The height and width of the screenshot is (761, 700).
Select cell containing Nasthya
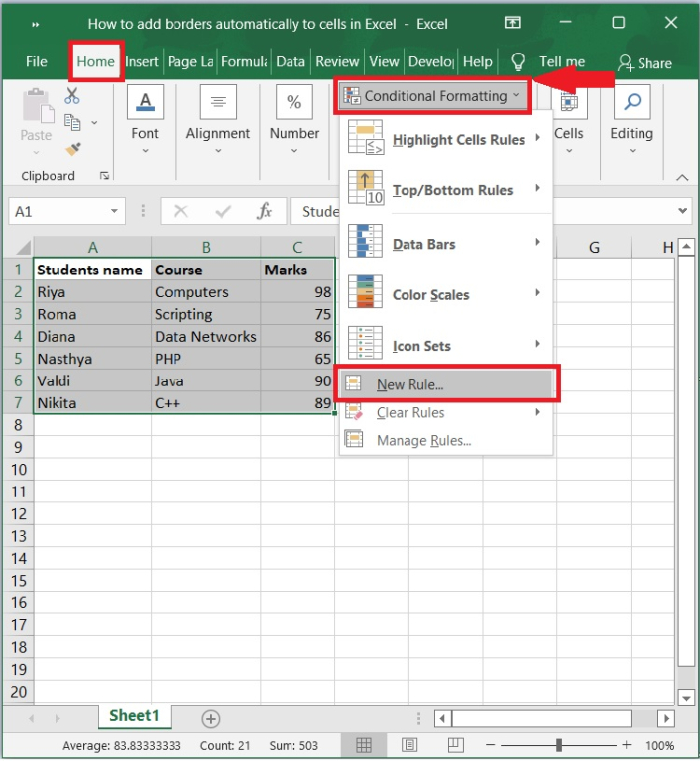pyautogui.click(x=93, y=359)
